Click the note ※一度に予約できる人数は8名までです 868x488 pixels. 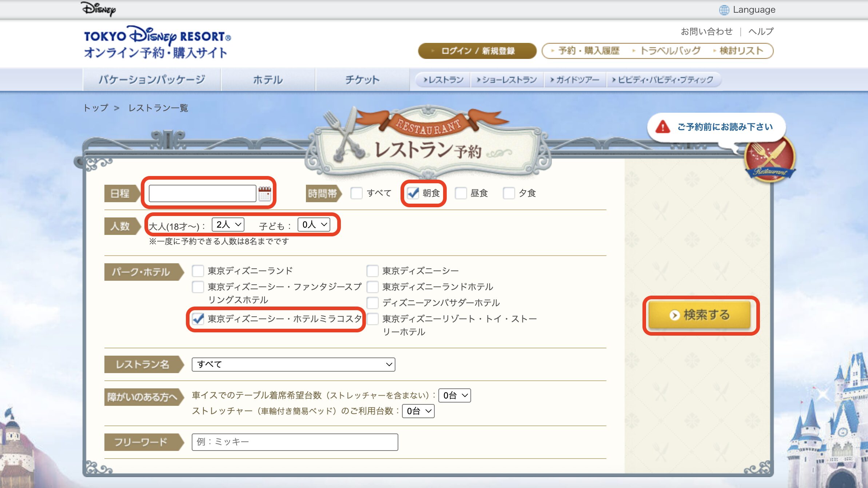[219, 241]
